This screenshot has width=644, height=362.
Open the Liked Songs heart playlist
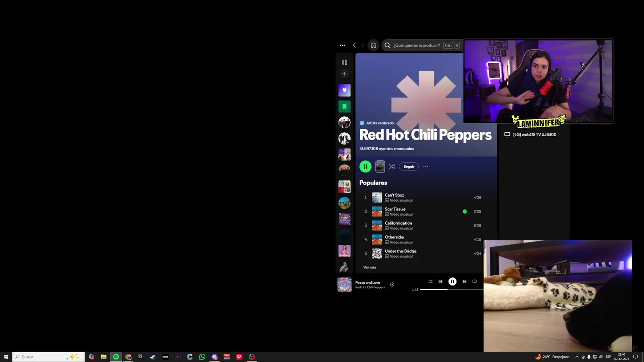[344, 90]
